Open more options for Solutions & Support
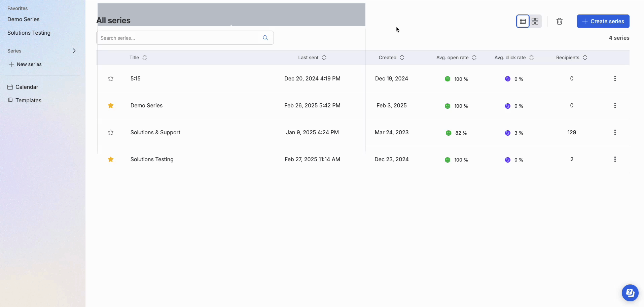This screenshot has height=307, width=644. pos(615,132)
